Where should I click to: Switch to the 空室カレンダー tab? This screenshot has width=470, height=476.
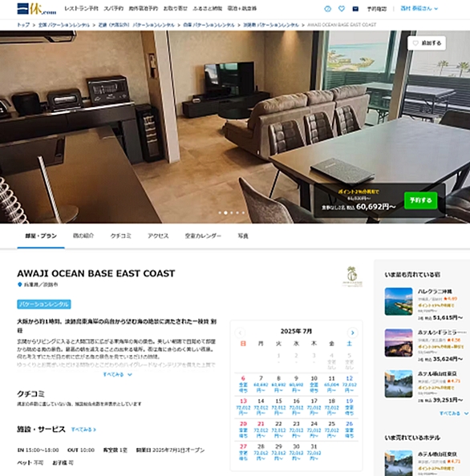[203, 236]
